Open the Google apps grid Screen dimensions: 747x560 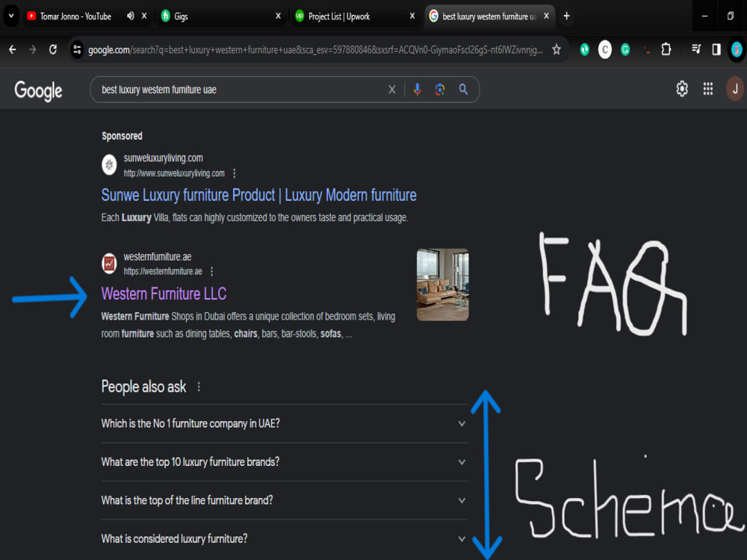coord(708,89)
